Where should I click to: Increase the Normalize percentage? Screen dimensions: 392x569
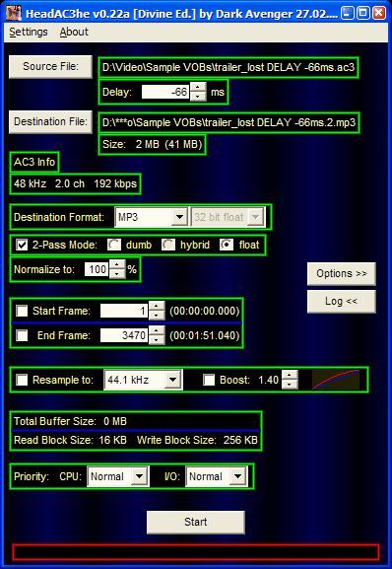click(117, 265)
